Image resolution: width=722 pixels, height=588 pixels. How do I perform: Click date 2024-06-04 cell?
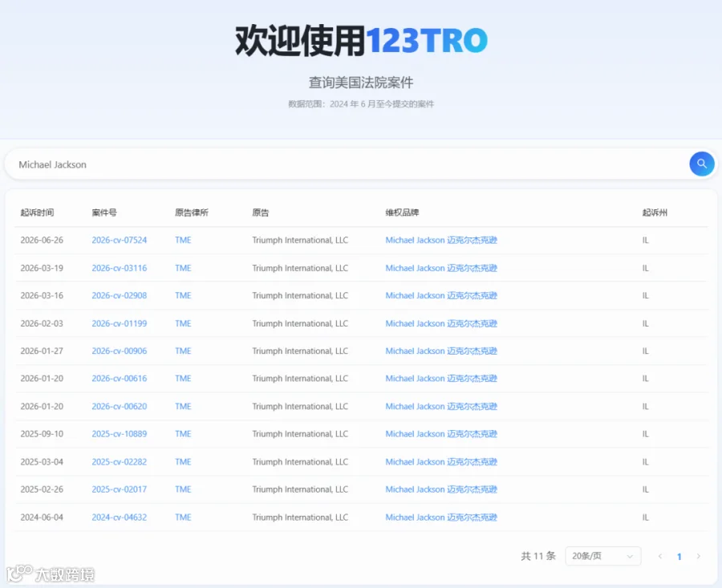(x=42, y=517)
